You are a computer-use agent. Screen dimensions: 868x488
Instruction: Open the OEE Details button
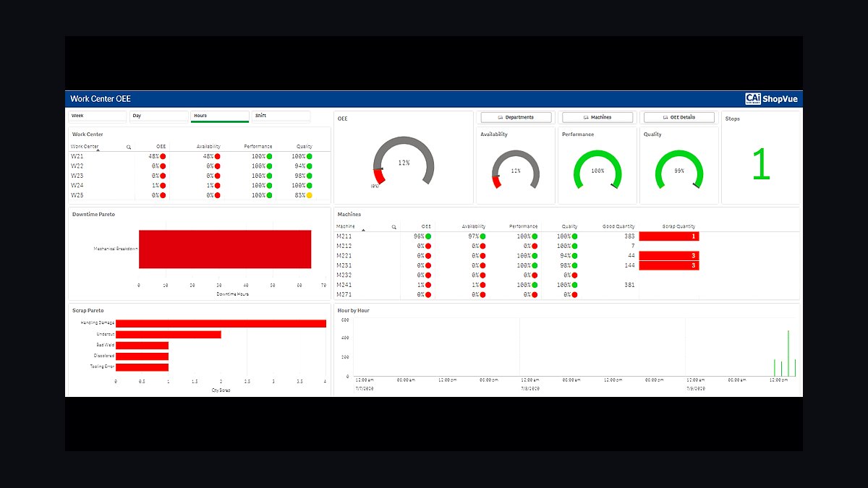point(679,117)
